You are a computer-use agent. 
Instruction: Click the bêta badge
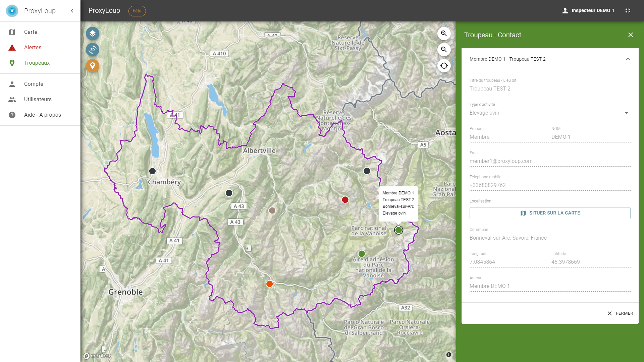(137, 11)
